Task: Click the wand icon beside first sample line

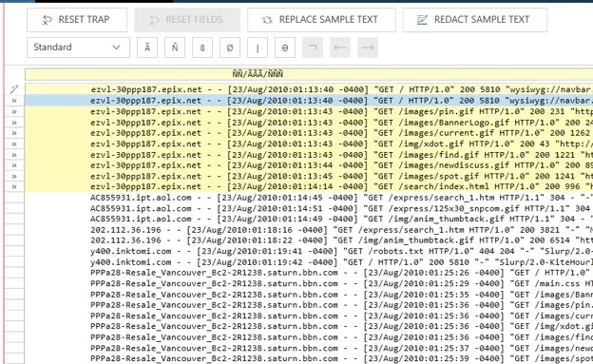Action: click(x=14, y=89)
